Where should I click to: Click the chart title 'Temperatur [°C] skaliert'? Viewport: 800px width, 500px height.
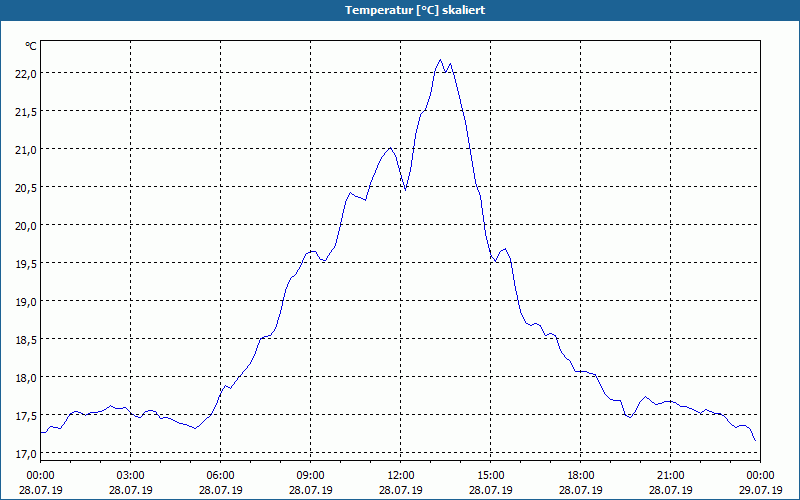[x=415, y=10]
